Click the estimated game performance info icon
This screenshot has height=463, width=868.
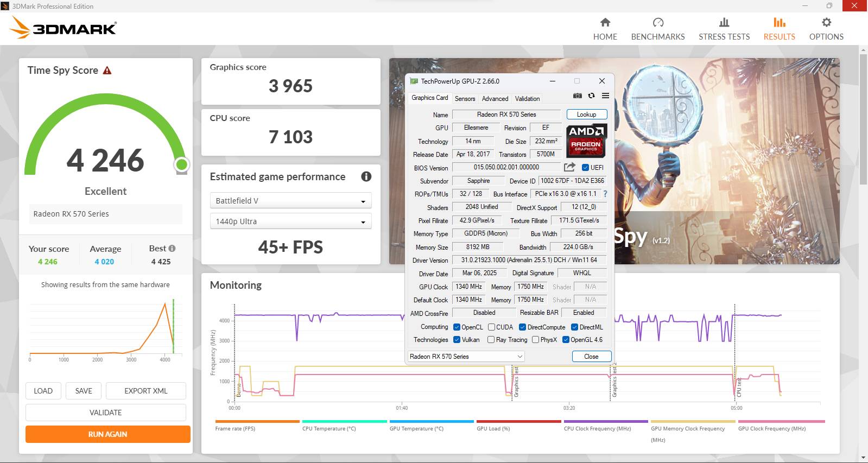pos(366,176)
